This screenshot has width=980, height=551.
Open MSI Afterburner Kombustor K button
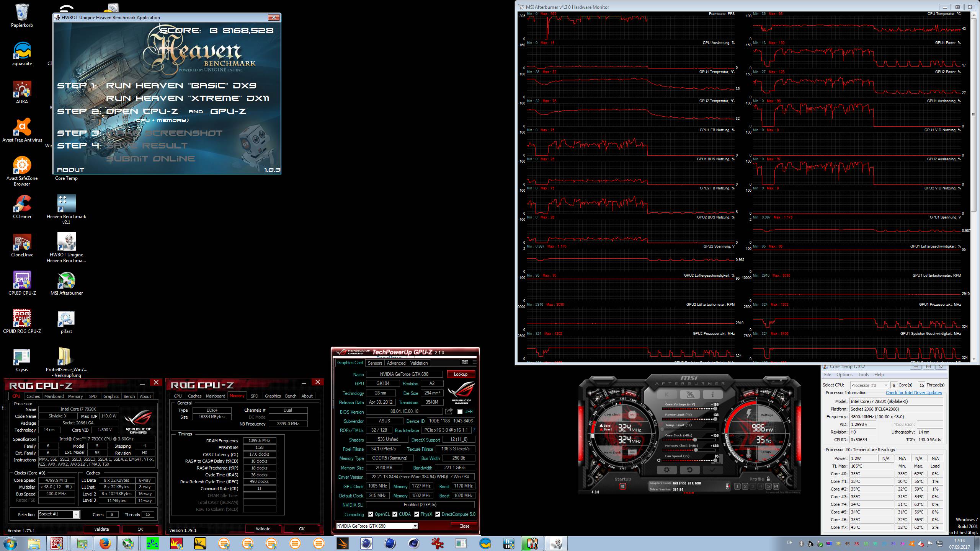pos(667,395)
